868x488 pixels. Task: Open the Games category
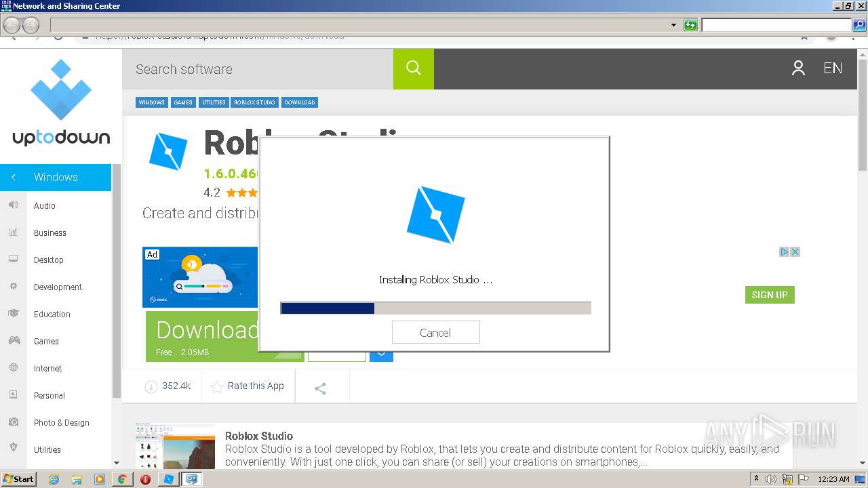46,341
